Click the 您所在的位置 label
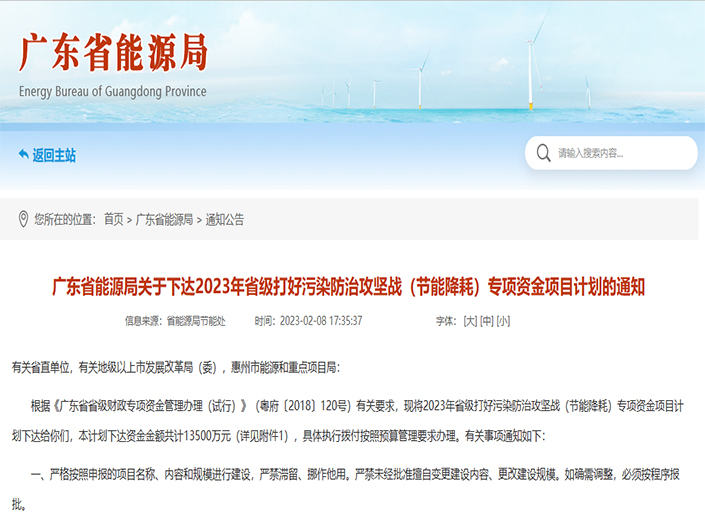The width and height of the screenshot is (705, 528). 64,219
